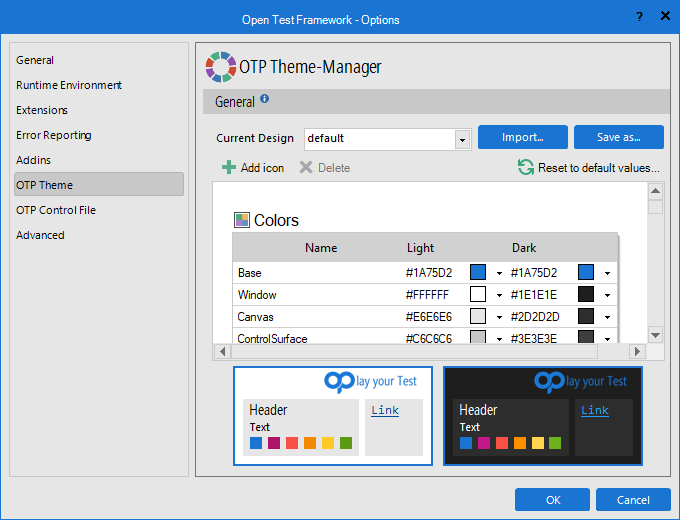Click the info icon next to General
Image resolution: width=680 pixels, height=520 pixels.
coord(265,99)
